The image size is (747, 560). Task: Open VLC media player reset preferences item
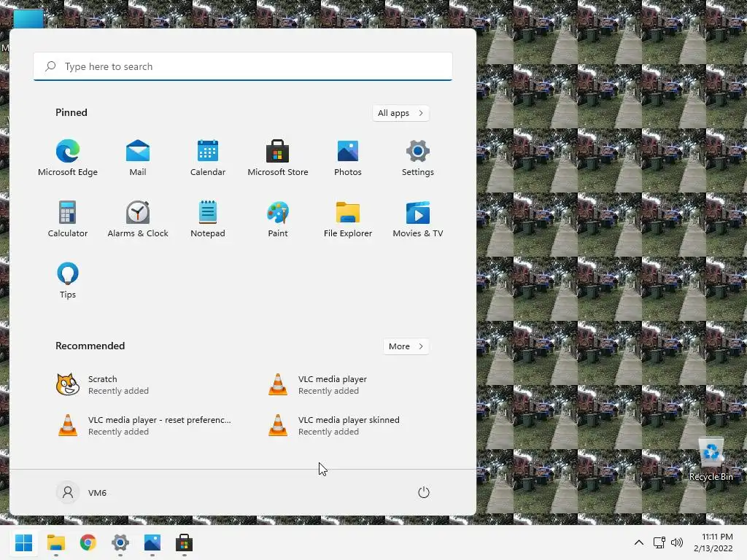pos(144,425)
